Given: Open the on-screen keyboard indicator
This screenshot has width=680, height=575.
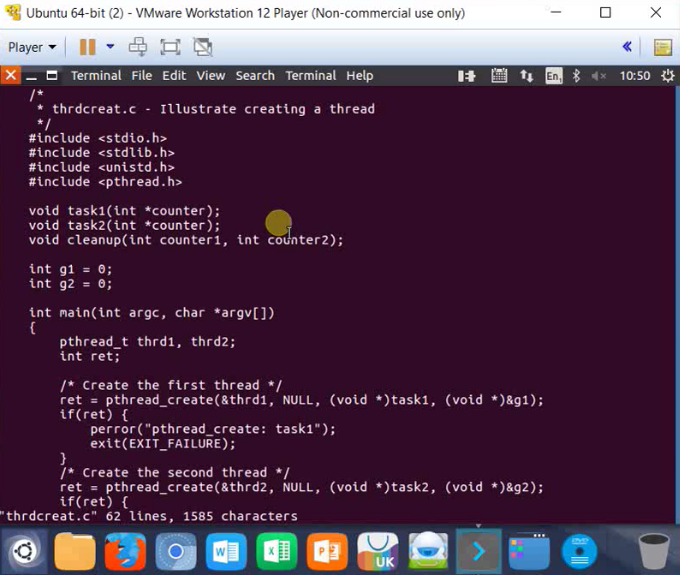Looking at the screenshot, I should coord(499,76).
